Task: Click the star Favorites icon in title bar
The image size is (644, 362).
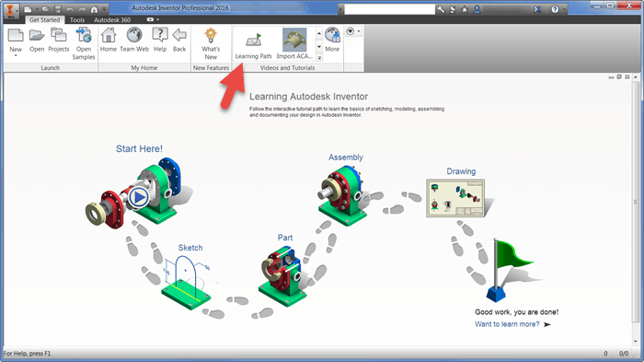Action: pyautogui.click(x=465, y=9)
